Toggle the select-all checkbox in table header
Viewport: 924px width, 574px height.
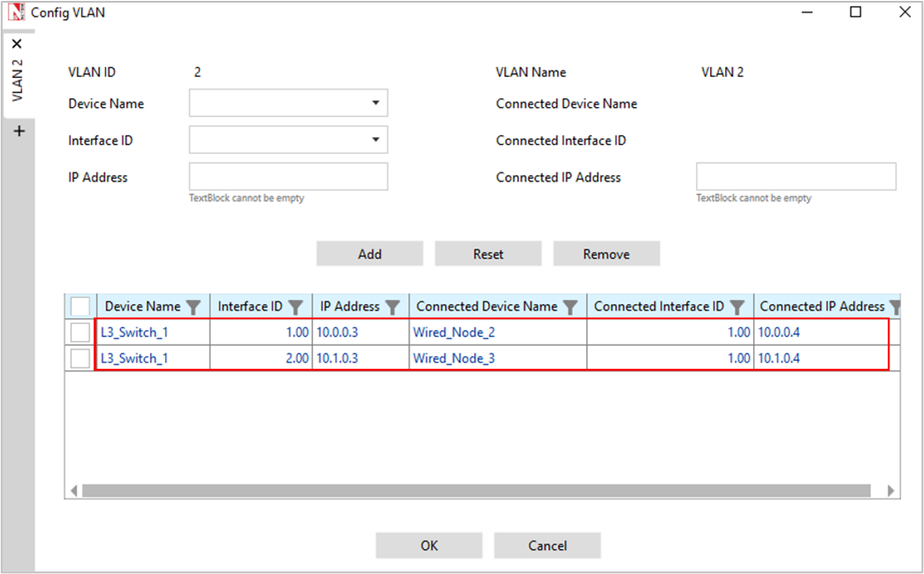(80, 306)
